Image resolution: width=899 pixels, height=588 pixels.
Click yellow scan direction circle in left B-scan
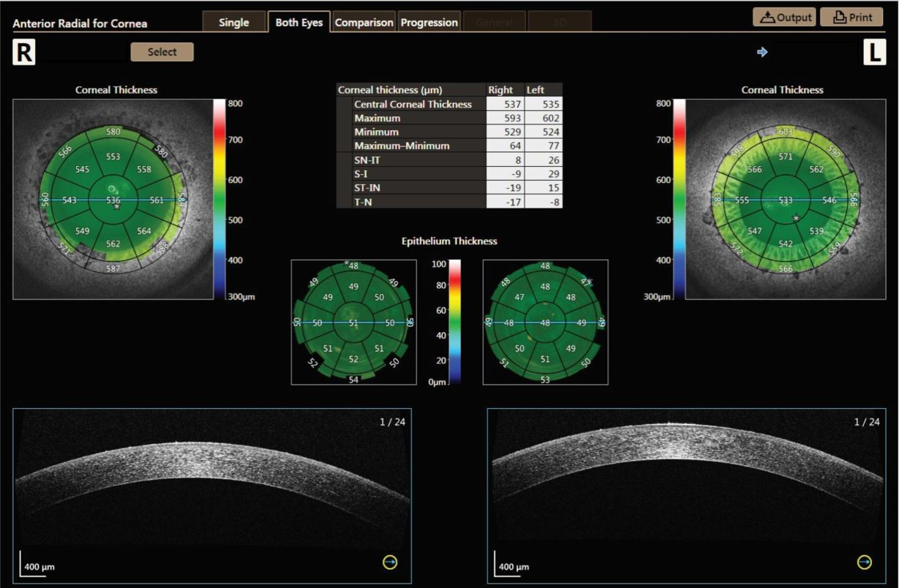tap(865, 562)
